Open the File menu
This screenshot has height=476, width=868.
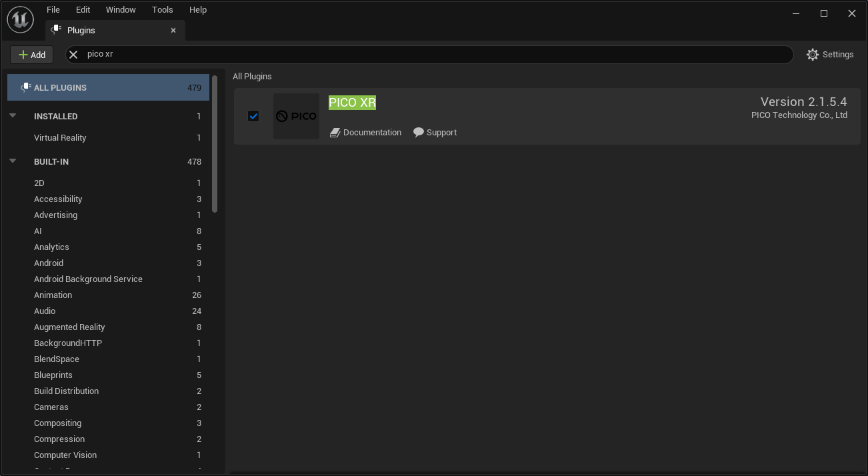tap(53, 10)
